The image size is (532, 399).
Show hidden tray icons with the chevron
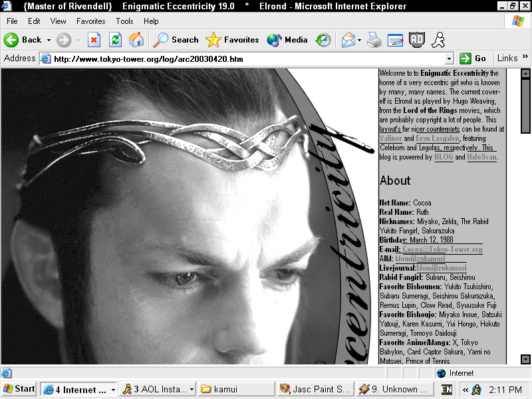point(465,390)
